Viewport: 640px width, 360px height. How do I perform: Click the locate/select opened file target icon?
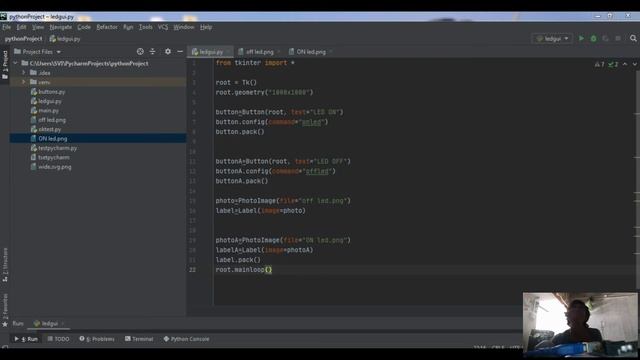[140, 51]
